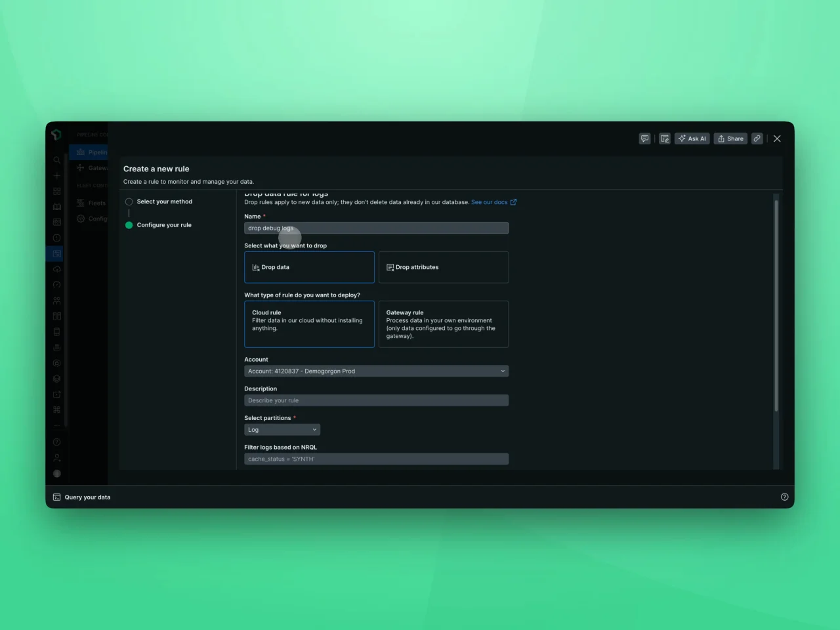840x630 pixels.
Task: Click the edit-note icon beside Ask AI
Action: point(665,138)
